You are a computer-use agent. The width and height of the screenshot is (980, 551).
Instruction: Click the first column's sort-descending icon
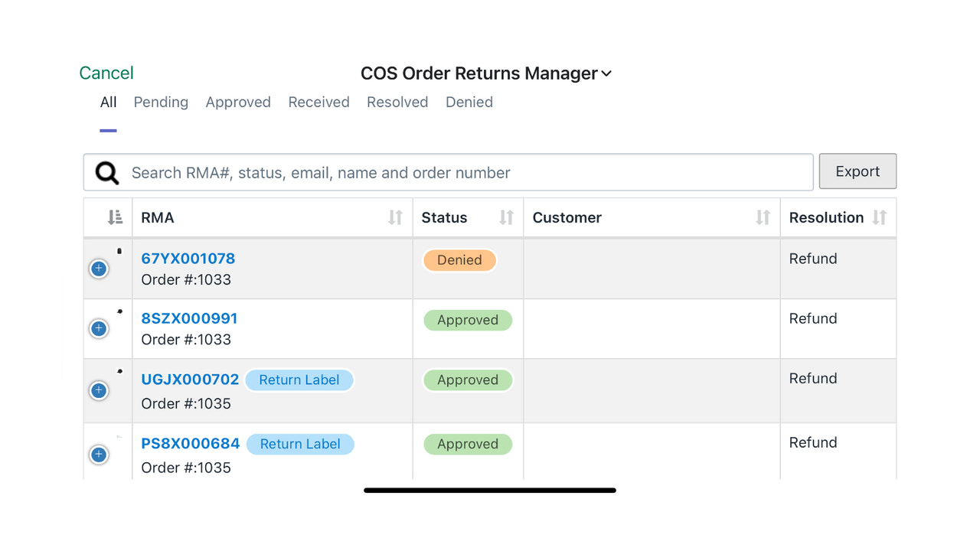tap(115, 217)
